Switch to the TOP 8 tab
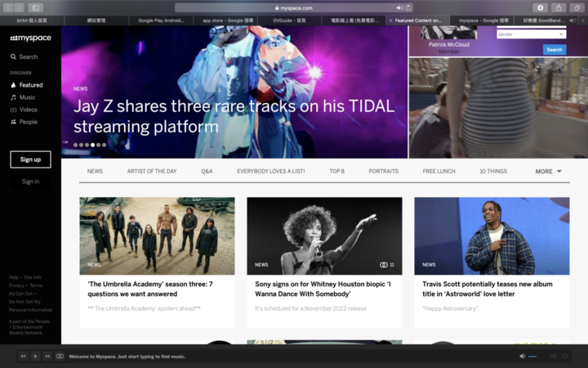This screenshot has height=368, width=588. tap(336, 171)
